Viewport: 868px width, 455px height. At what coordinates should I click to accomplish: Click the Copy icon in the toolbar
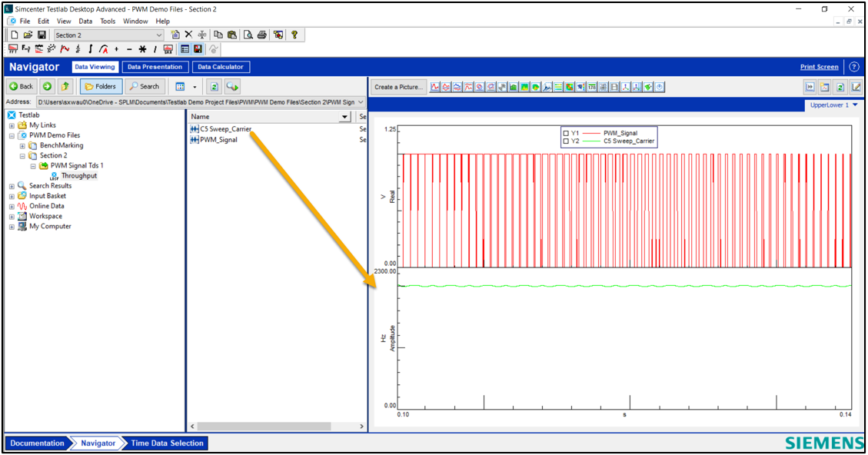[218, 35]
